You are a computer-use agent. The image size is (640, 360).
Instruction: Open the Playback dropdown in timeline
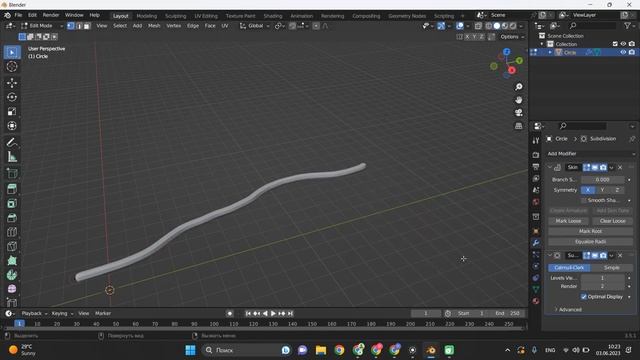34,313
